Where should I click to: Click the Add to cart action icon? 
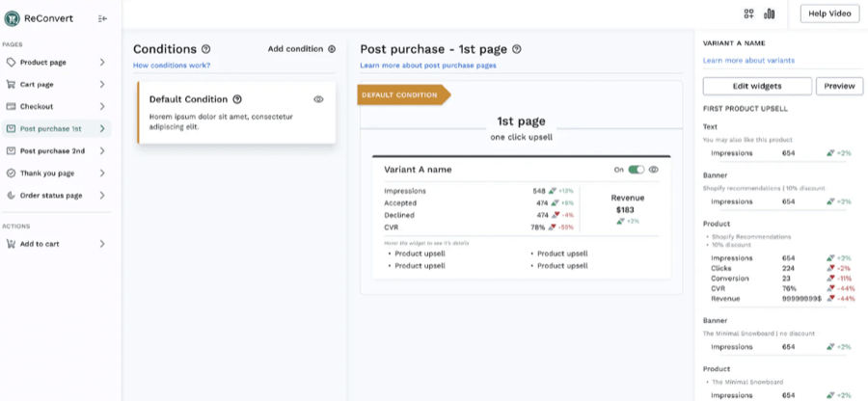coord(11,244)
